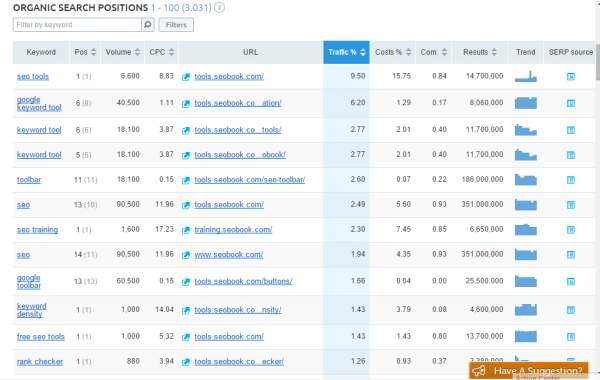Open external link icon for free seo tools row
The image size is (600, 380).
[186, 337]
